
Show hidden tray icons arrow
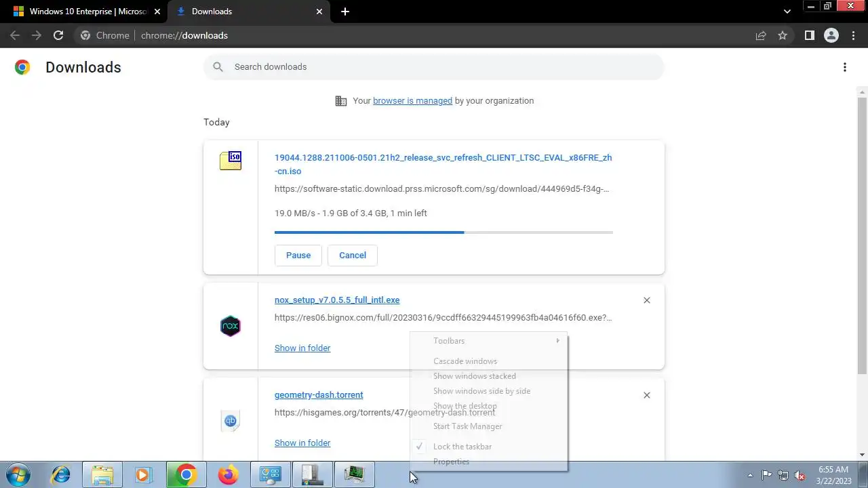pyautogui.click(x=750, y=475)
